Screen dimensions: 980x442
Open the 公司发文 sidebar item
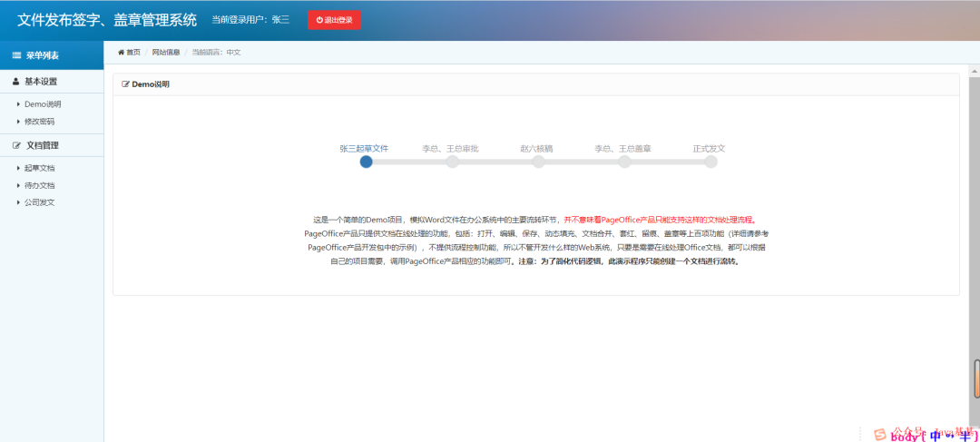tap(39, 202)
